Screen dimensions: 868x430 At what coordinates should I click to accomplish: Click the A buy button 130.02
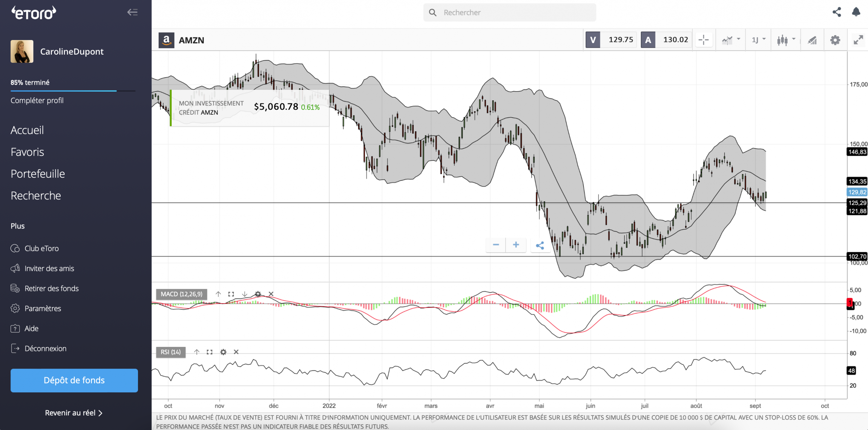(666, 40)
